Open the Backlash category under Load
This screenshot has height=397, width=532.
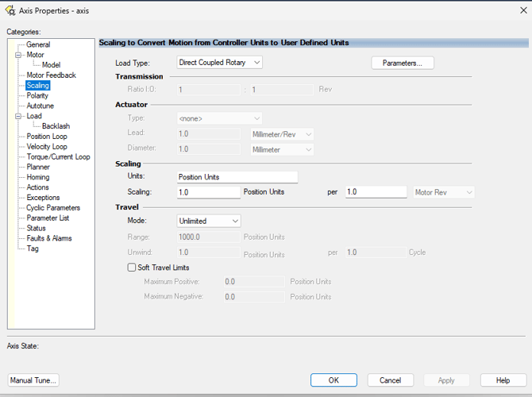tap(56, 126)
